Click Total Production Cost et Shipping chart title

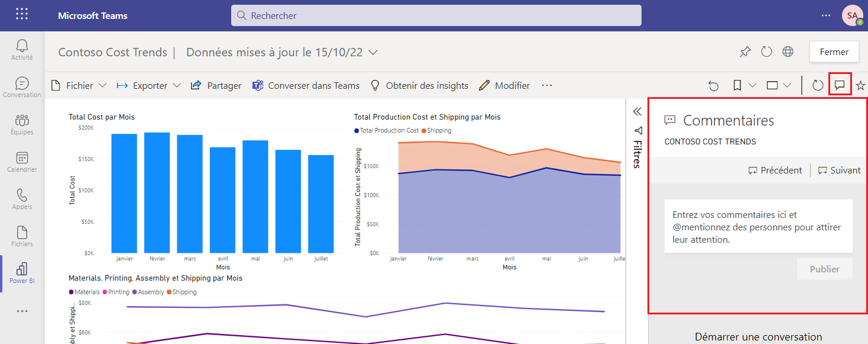point(427,117)
